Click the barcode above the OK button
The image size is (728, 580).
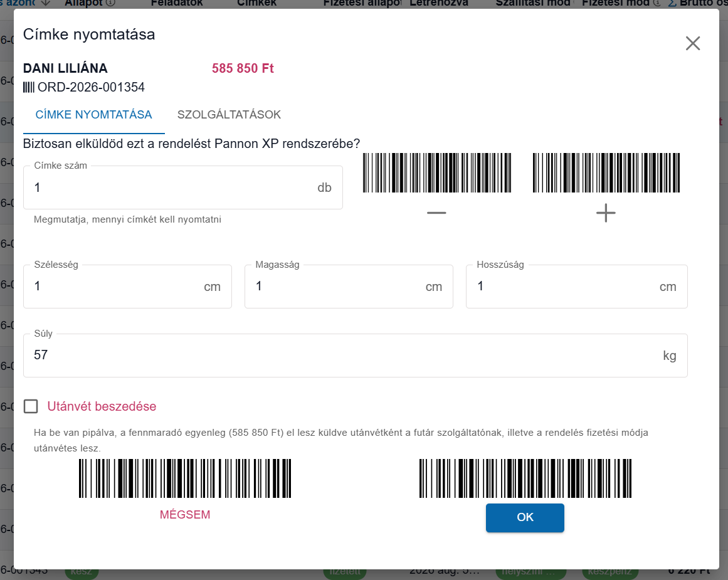(x=525, y=478)
